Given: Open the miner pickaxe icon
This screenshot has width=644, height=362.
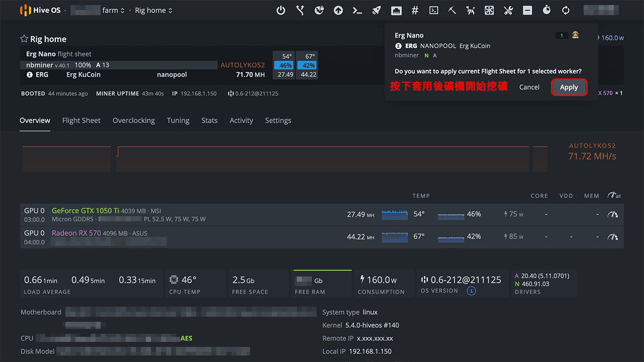Looking at the screenshot, I should point(452,10).
